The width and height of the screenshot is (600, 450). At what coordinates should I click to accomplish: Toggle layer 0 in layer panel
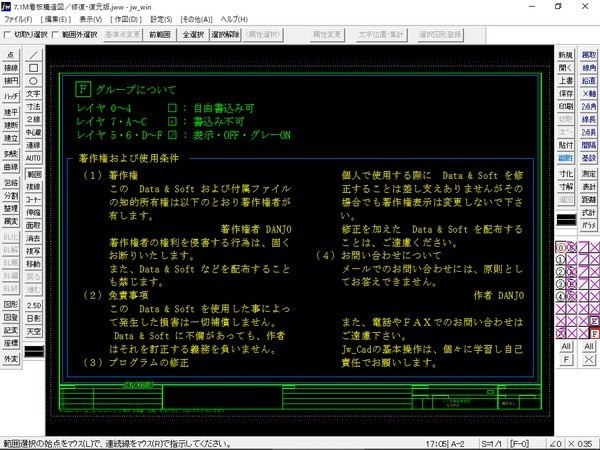560,248
